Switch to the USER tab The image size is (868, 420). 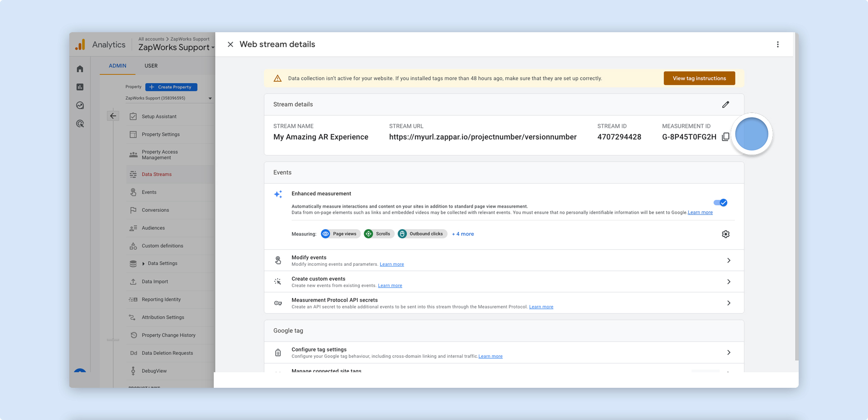click(151, 66)
